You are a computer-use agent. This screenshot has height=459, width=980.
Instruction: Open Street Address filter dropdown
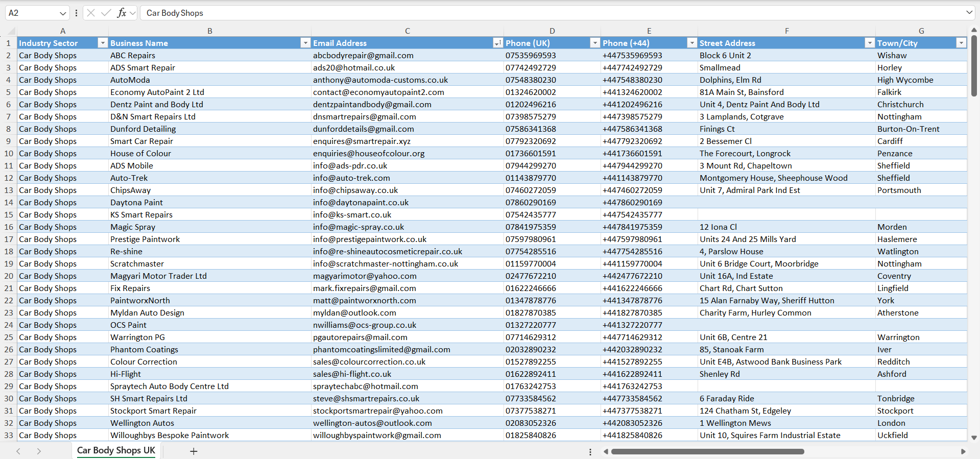click(870, 43)
